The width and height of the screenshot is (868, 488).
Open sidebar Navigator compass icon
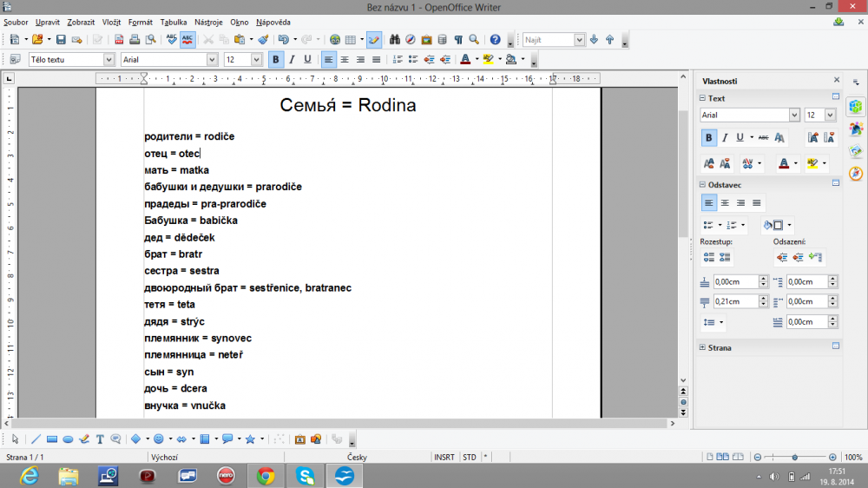point(856,174)
